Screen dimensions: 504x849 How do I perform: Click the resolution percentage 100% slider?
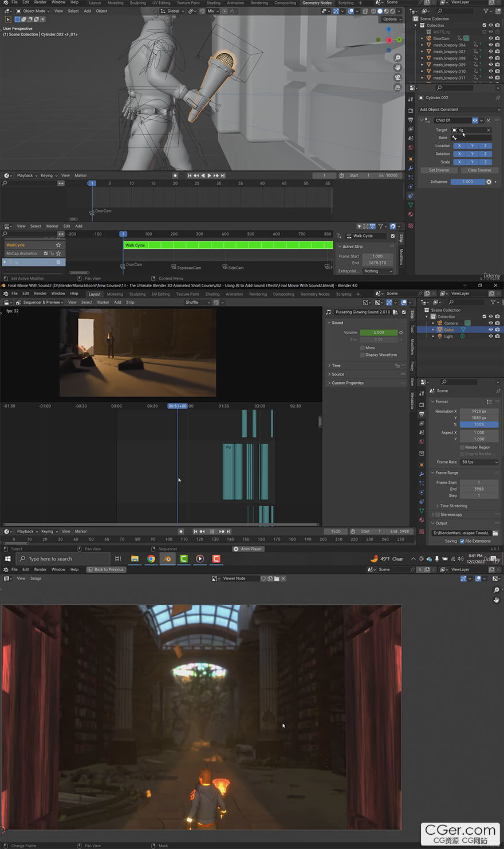pyautogui.click(x=479, y=424)
